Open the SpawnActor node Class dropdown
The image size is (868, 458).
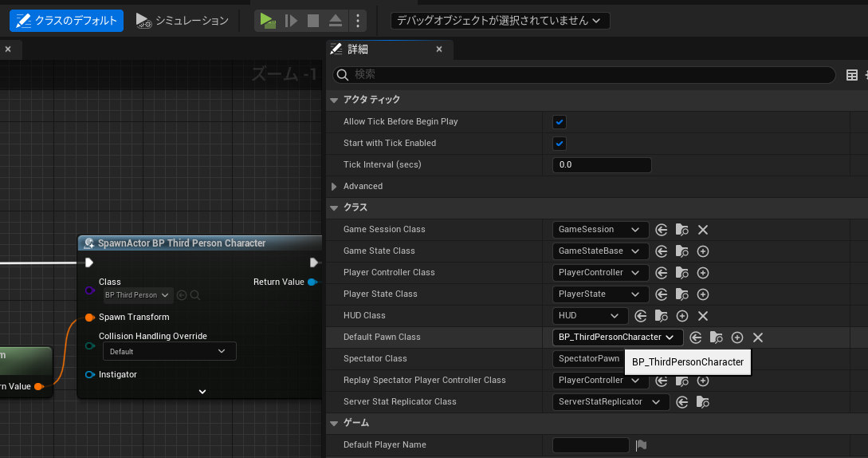coord(137,295)
